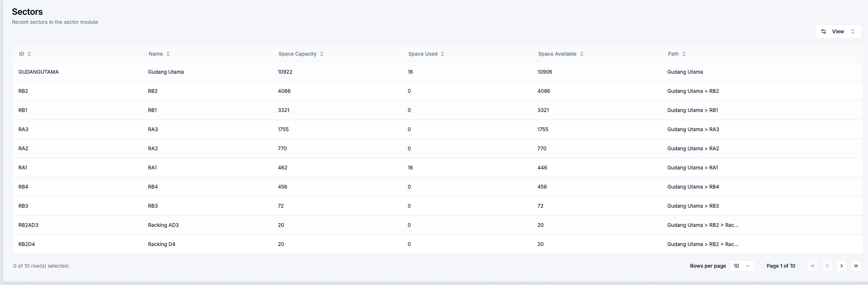Viewport: 868px width, 285px height.
Task: Jump to the last page arrow
Action: point(856,266)
